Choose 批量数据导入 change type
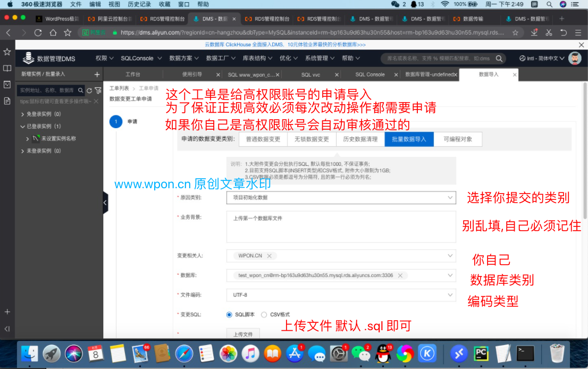The height and width of the screenshot is (369, 588). tap(409, 139)
